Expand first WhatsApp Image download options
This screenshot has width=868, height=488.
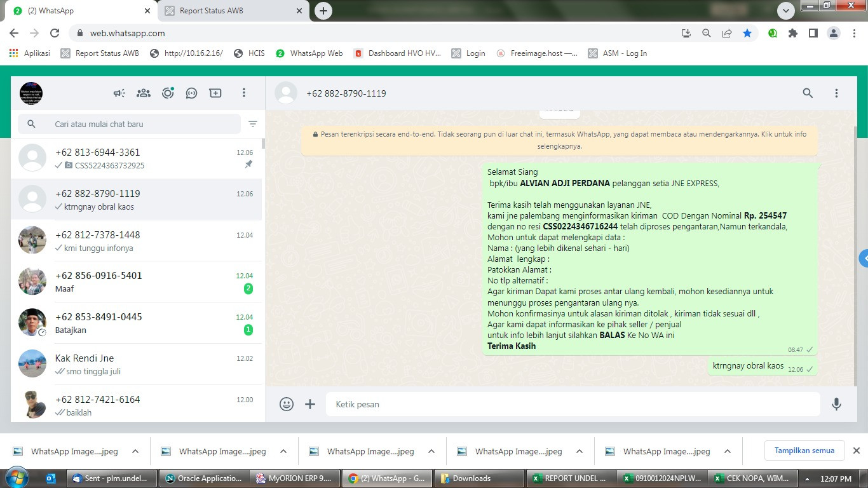click(135, 451)
